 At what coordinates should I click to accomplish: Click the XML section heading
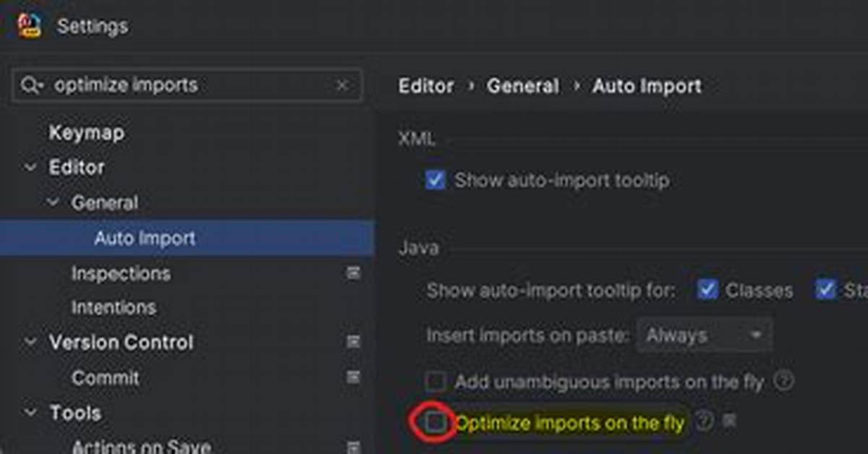pos(417,139)
